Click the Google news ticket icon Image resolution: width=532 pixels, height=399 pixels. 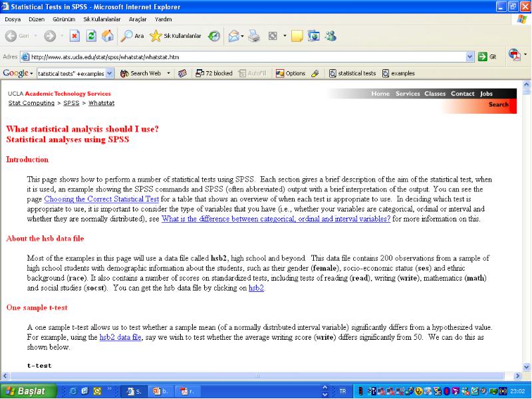tap(182, 73)
